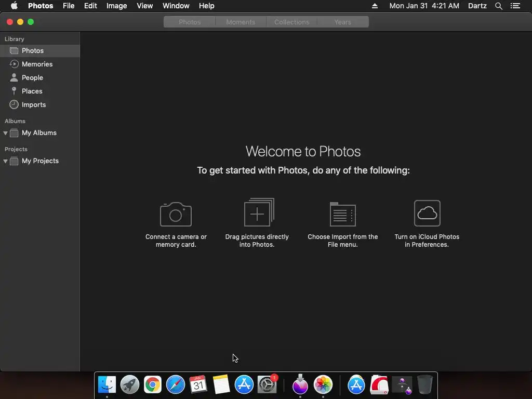Click the Import file list icon
The image size is (532, 399).
tap(343, 214)
